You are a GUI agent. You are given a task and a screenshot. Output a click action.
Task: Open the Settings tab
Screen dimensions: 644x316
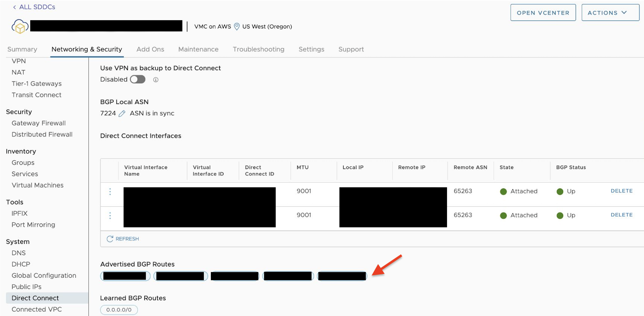(x=311, y=49)
